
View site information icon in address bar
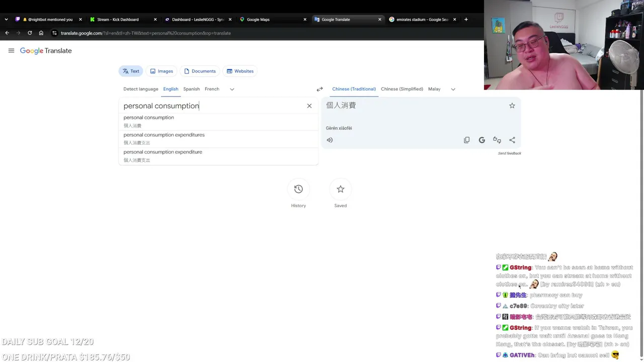(54, 33)
